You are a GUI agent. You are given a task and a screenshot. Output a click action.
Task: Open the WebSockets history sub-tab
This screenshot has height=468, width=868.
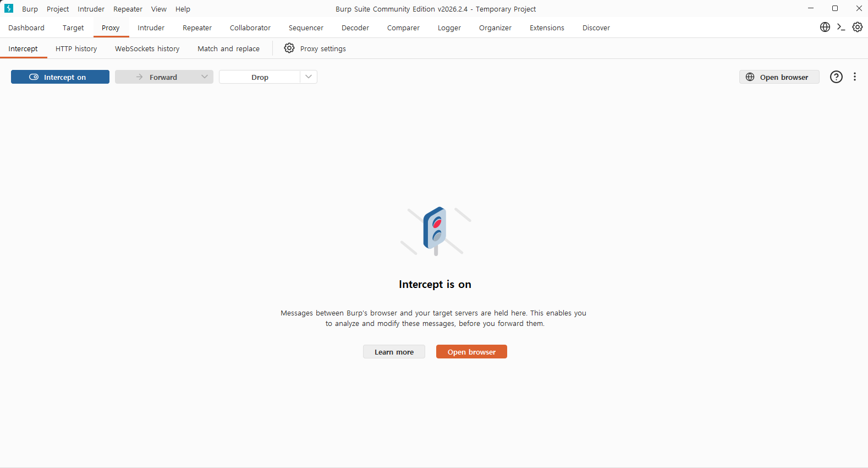(147, 48)
